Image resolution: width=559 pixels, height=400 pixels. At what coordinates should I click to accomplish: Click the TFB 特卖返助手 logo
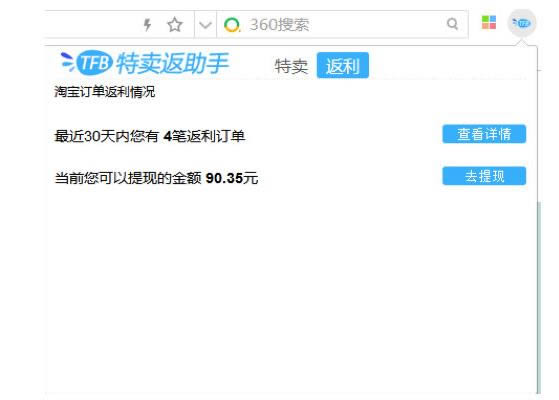pyautogui.click(x=144, y=63)
